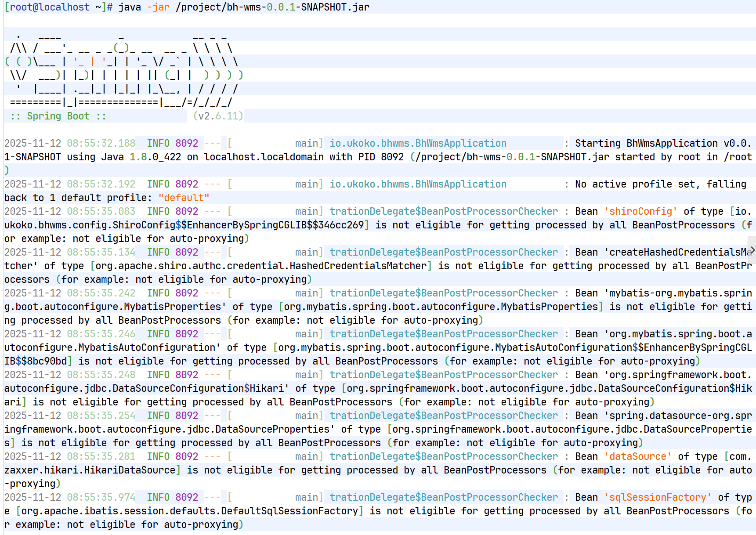Expand the side panel chevron arrow
This screenshot has height=535, width=756.
pyautogui.click(x=752, y=250)
